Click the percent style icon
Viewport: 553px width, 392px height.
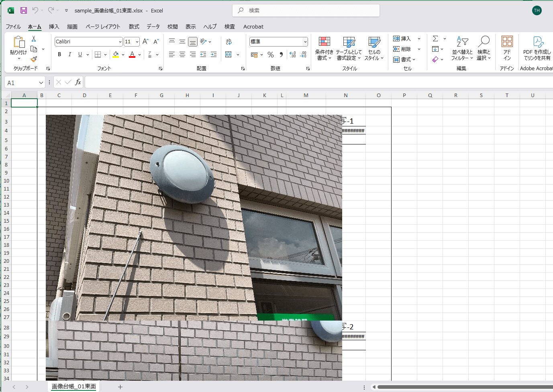(271, 55)
